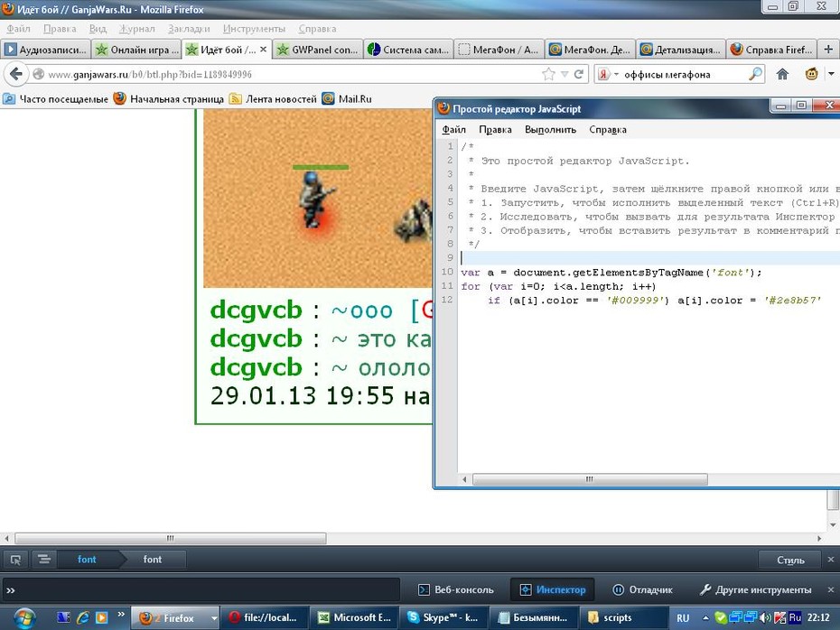Open the monkey face add-on icon

pyautogui.click(x=812, y=74)
